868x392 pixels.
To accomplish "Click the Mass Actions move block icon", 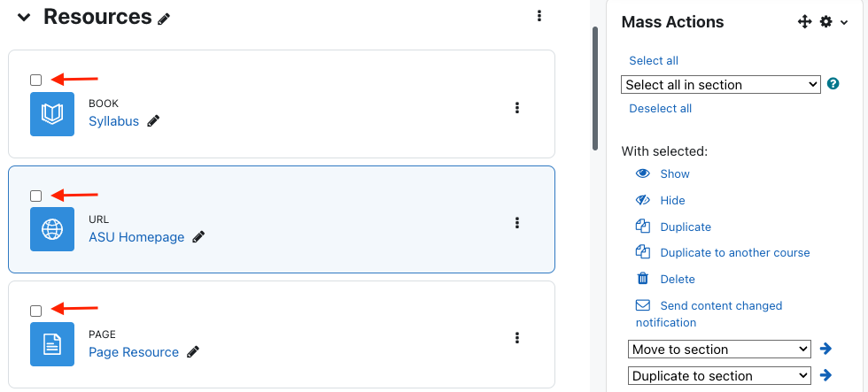I will (804, 22).
